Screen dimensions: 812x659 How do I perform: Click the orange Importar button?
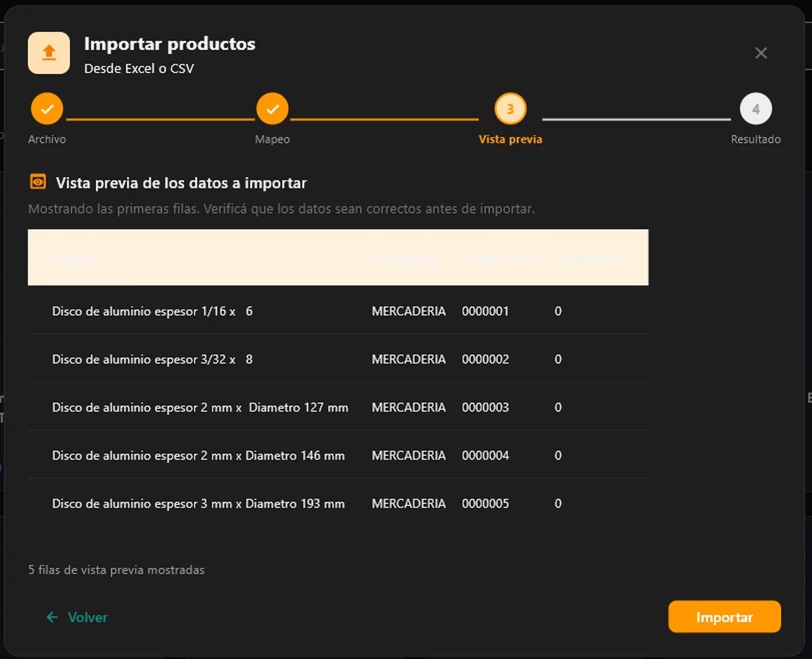(725, 617)
